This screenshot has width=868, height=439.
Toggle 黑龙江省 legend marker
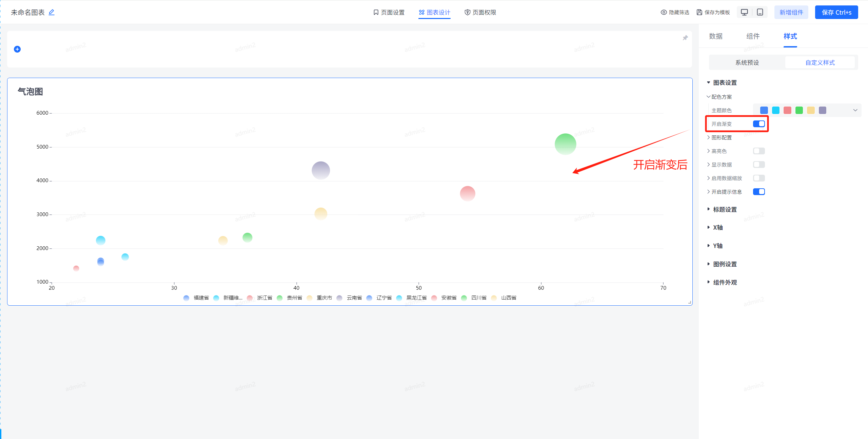coord(399,298)
